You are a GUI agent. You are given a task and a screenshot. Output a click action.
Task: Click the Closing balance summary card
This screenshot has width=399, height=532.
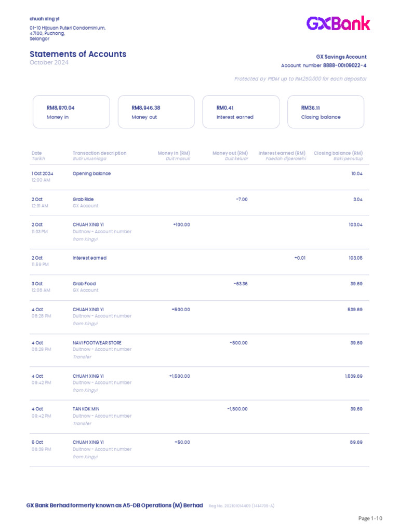tap(326, 112)
